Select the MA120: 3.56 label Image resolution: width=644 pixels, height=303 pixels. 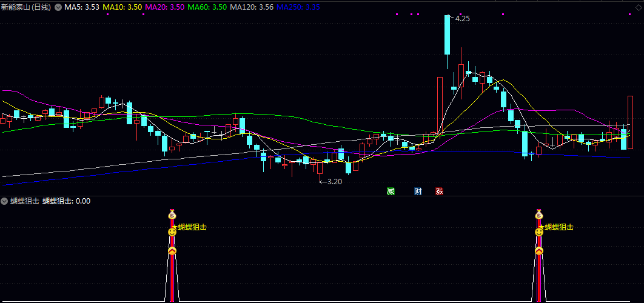252,7
